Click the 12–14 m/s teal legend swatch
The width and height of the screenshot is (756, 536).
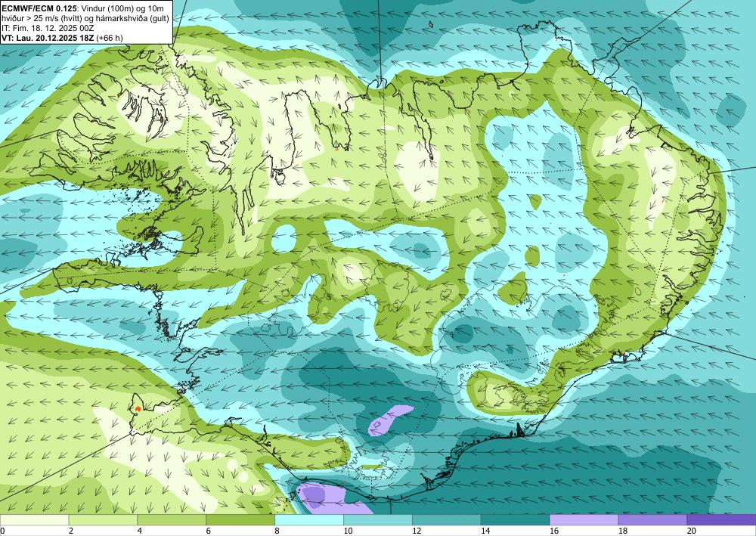(x=447, y=520)
